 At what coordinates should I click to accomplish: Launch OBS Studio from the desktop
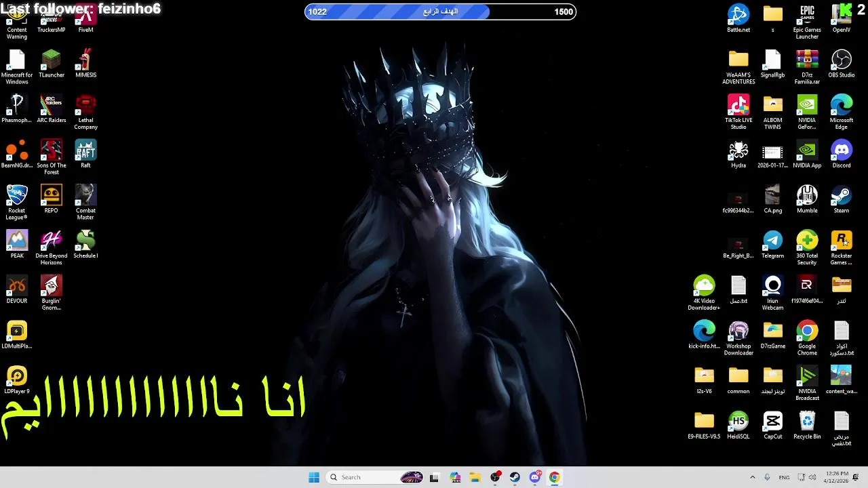tap(841, 64)
